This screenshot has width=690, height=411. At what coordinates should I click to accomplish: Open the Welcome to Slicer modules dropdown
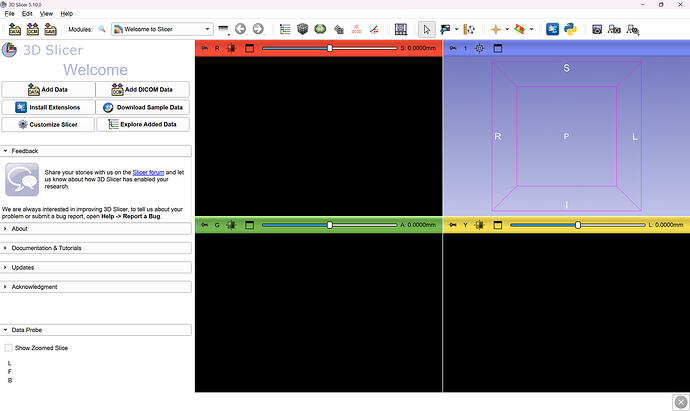162,29
